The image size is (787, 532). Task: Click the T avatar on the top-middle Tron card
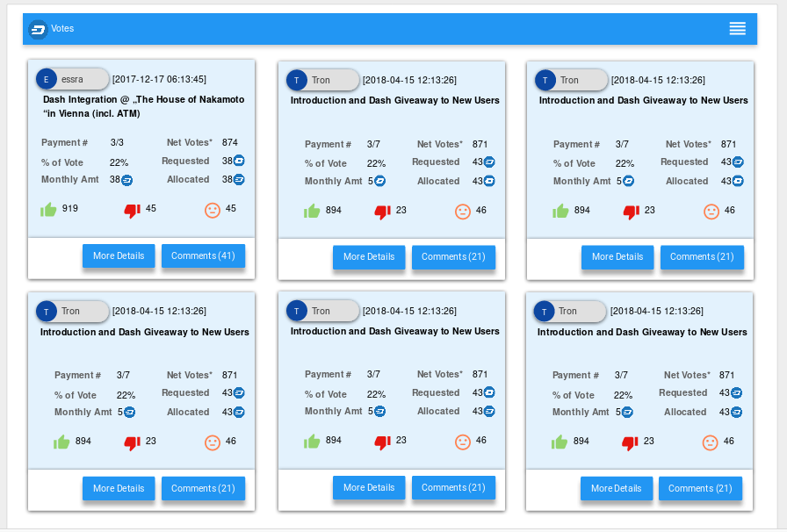pos(297,80)
